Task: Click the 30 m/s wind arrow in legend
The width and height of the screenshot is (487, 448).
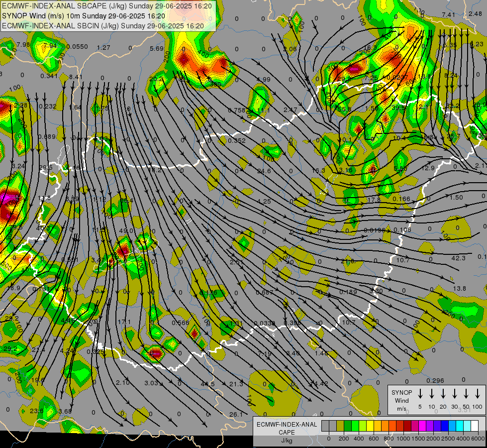Action: pos(455,394)
